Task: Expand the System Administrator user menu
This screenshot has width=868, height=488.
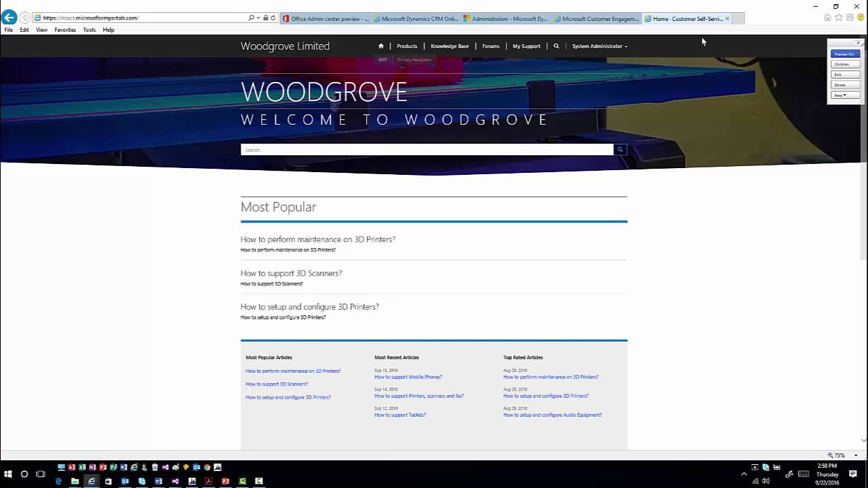Action: tap(599, 46)
